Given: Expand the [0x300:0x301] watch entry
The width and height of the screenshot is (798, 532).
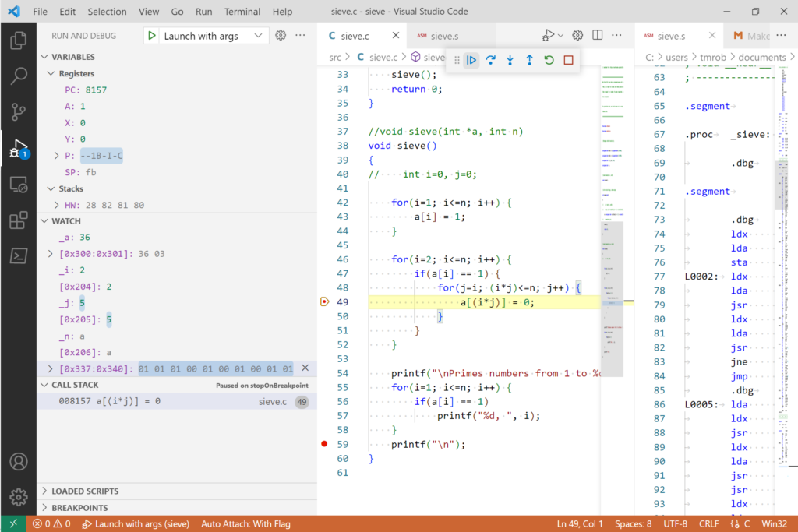Looking at the screenshot, I should pos(51,253).
